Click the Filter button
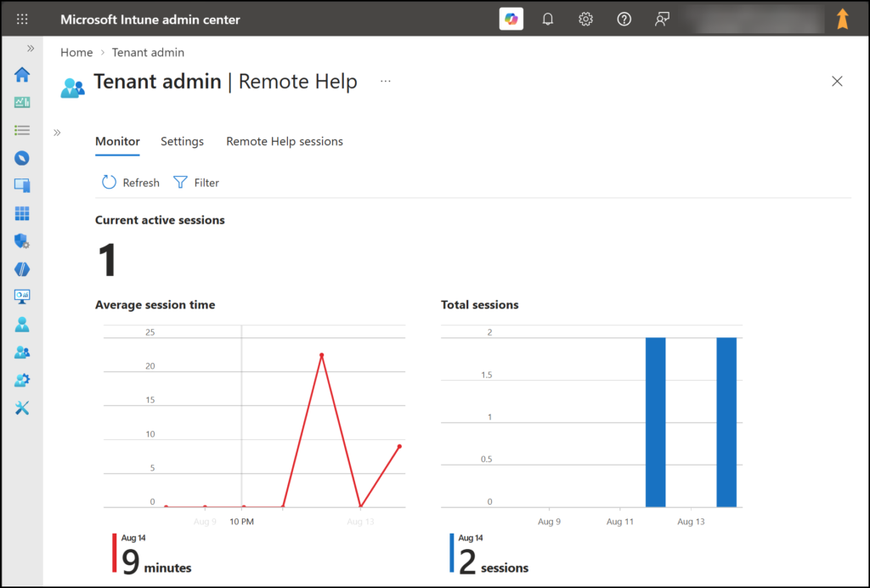 click(196, 183)
